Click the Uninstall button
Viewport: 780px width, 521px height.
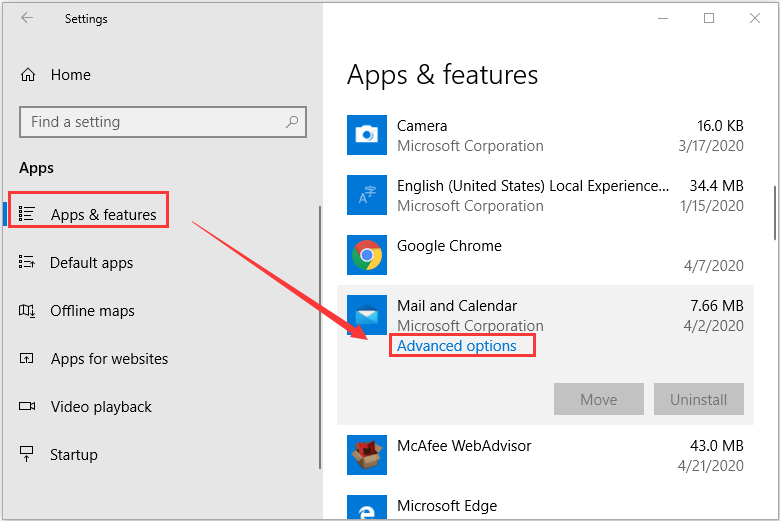point(698,399)
